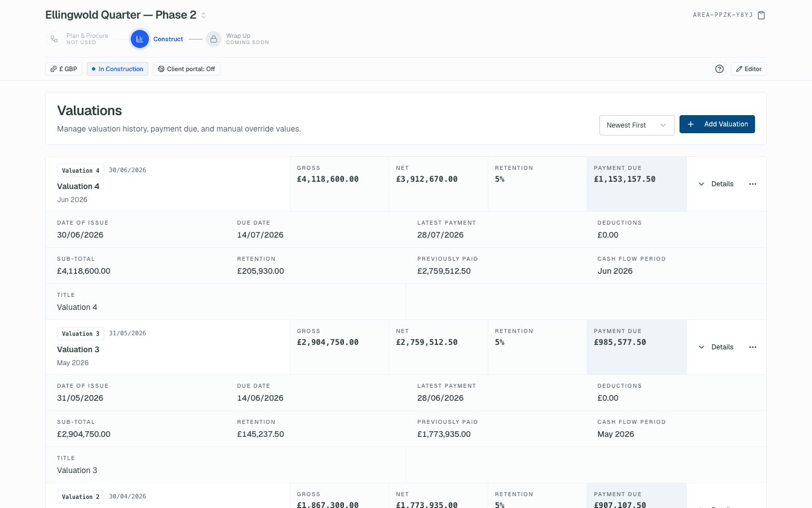Click the locked Wrap Up stage icon

[213, 39]
